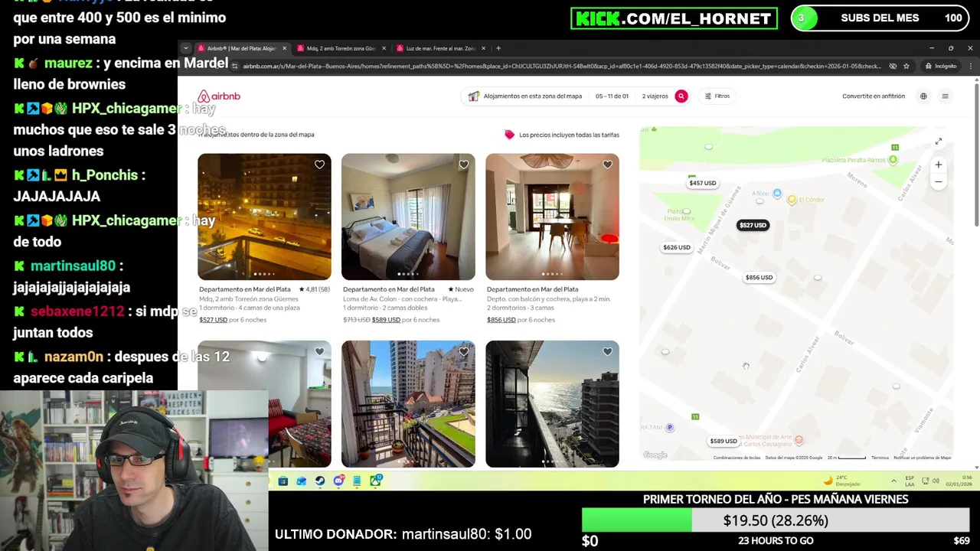
Task: Select the $457 USD map price marker
Action: coord(702,183)
